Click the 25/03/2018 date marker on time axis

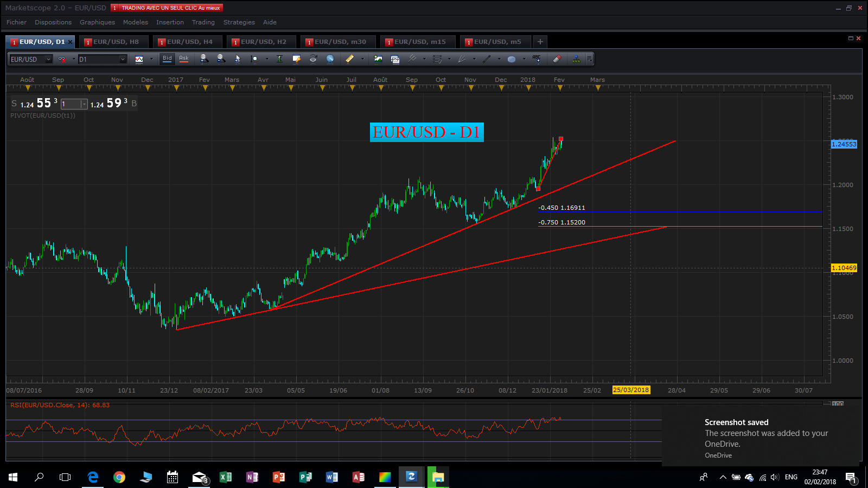point(631,390)
